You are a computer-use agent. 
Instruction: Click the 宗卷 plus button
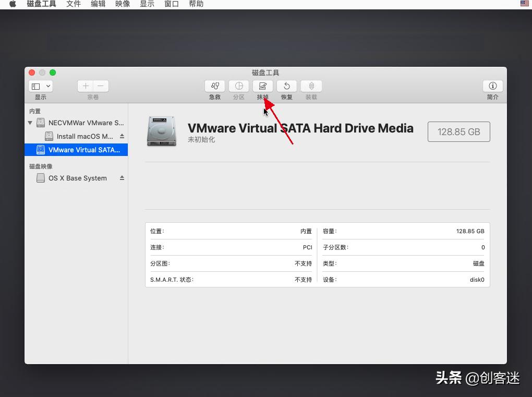[x=85, y=86]
